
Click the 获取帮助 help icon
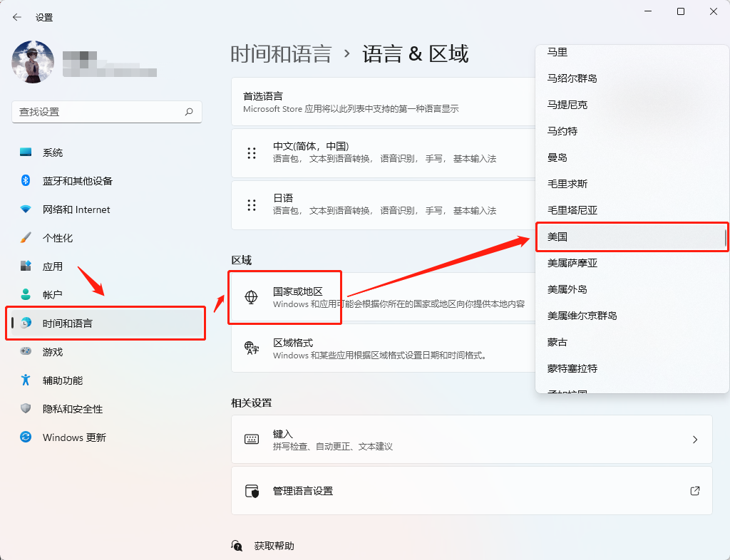coord(237,545)
